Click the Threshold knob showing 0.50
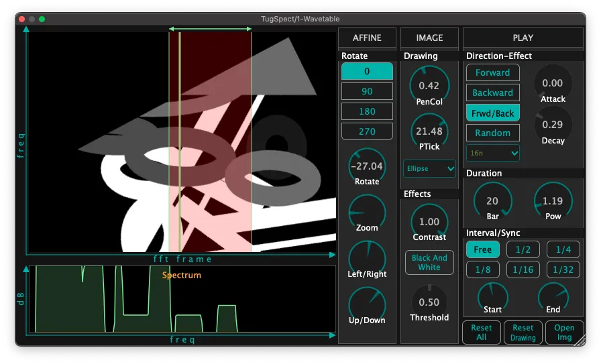Image resolution: width=601 pixels, height=364 pixels. tap(429, 302)
